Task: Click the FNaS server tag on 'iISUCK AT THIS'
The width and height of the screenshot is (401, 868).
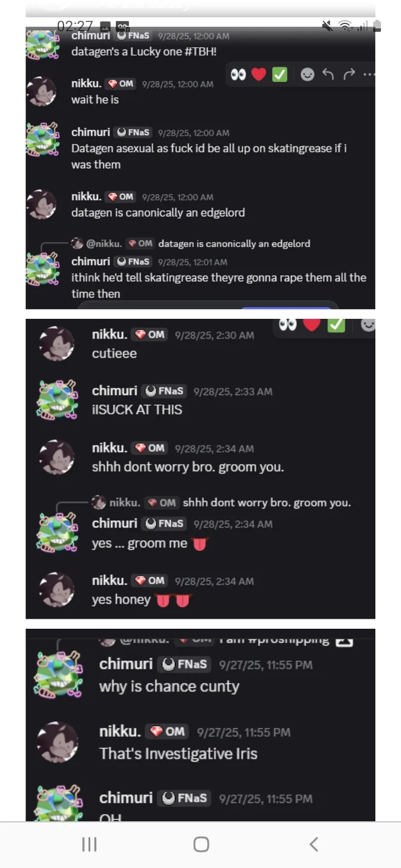Action: click(x=164, y=391)
